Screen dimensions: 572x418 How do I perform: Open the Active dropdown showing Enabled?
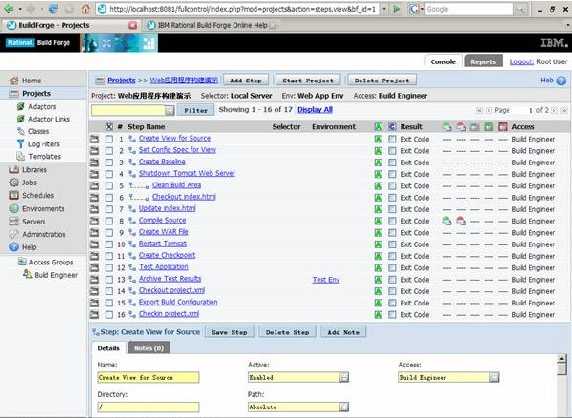pos(344,378)
